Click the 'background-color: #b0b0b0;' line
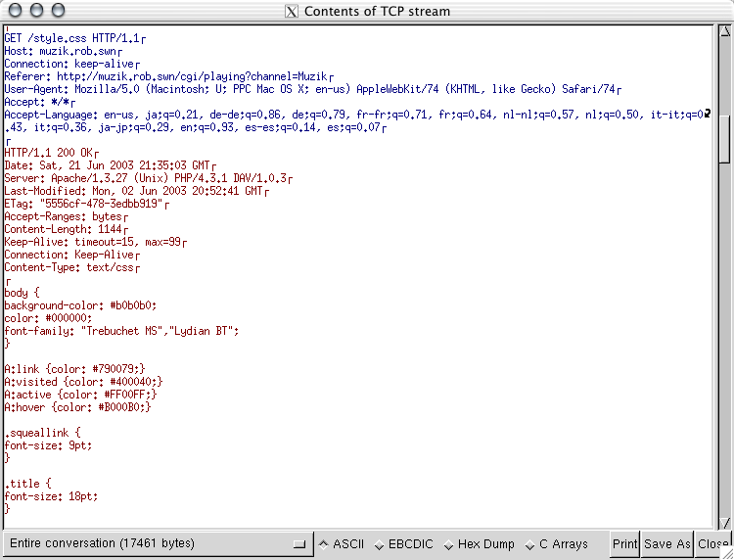 click(x=80, y=305)
